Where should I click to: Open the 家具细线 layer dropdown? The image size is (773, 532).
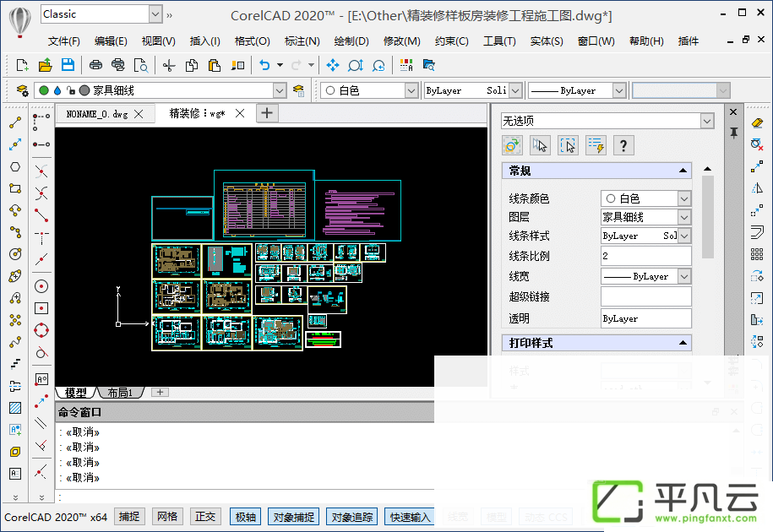[280, 90]
